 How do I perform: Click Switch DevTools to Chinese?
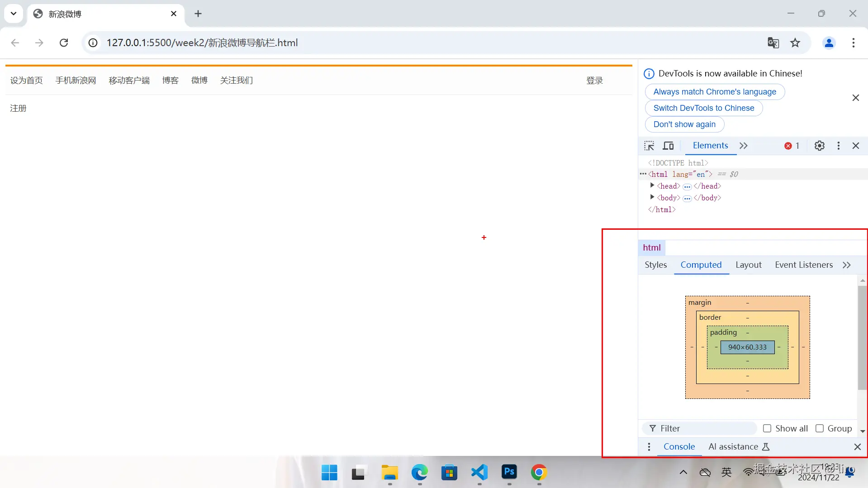pos(703,108)
